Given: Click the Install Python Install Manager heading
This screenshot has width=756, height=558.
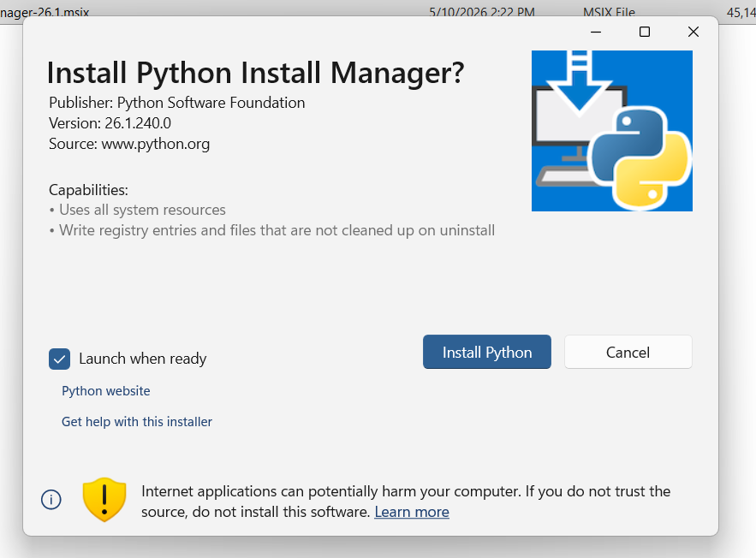Looking at the screenshot, I should tap(255, 73).
